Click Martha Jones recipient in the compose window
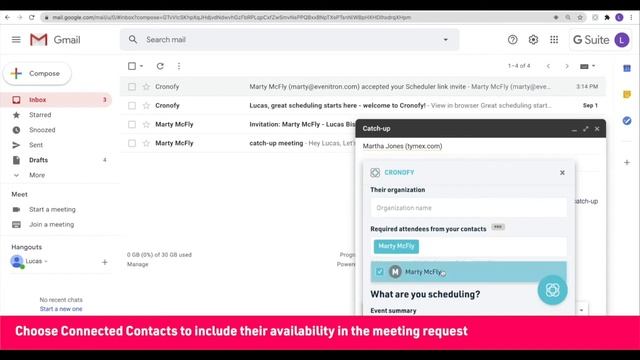The image size is (640, 360). (402, 146)
